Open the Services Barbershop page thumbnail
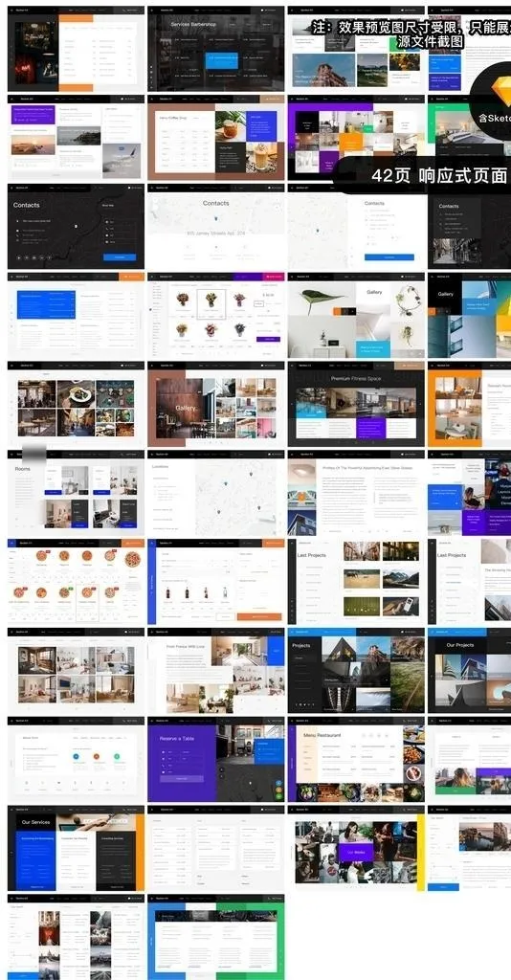 coord(216,49)
